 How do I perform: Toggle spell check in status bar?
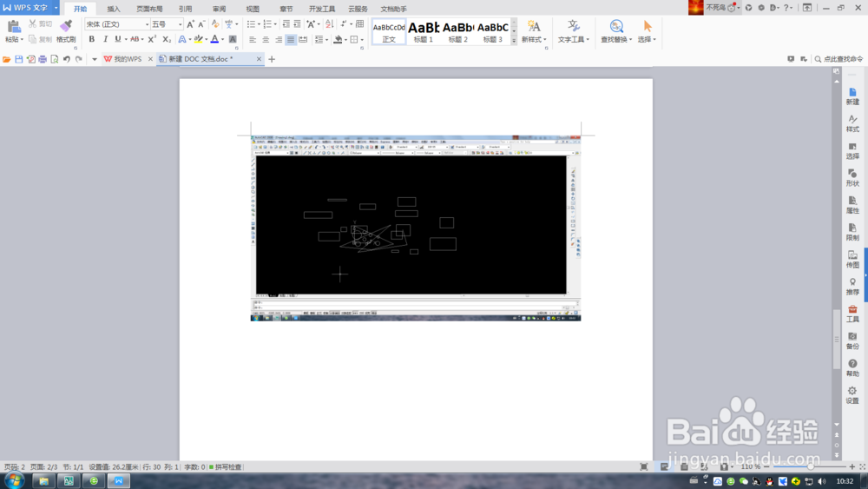(x=226, y=466)
